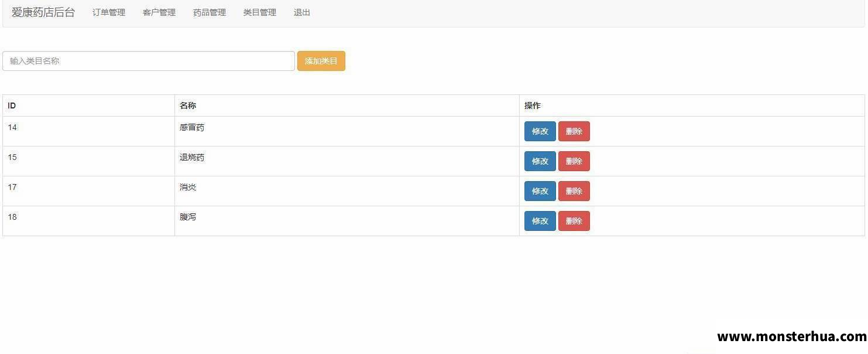Select the 感冒药 name cell
The height and width of the screenshot is (354, 868).
click(x=192, y=128)
